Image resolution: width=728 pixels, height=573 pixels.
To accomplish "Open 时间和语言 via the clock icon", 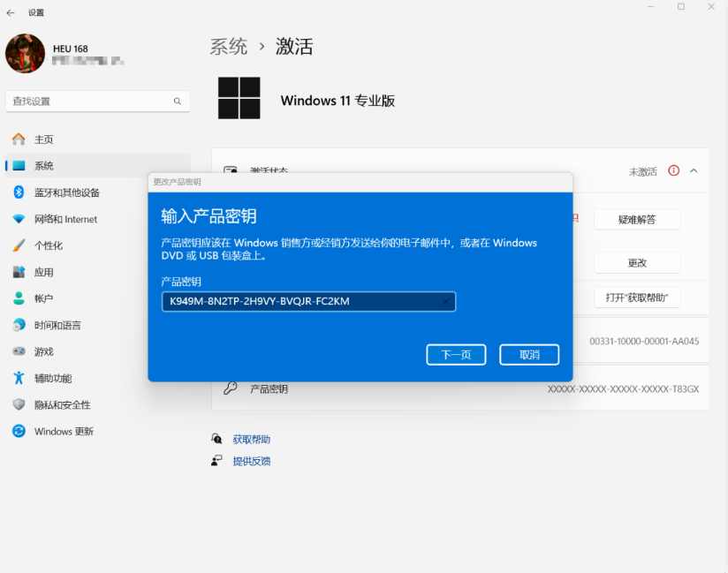I will coord(19,325).
